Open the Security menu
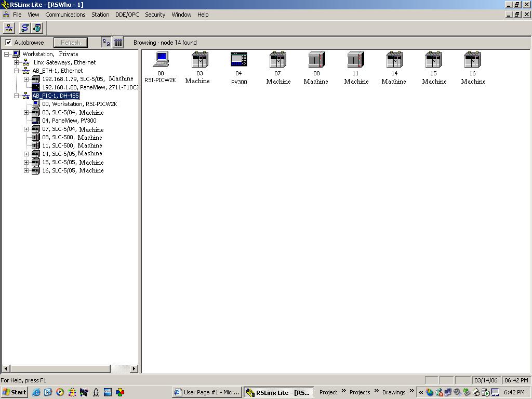The image size is (532, 399). click(155, 15)
